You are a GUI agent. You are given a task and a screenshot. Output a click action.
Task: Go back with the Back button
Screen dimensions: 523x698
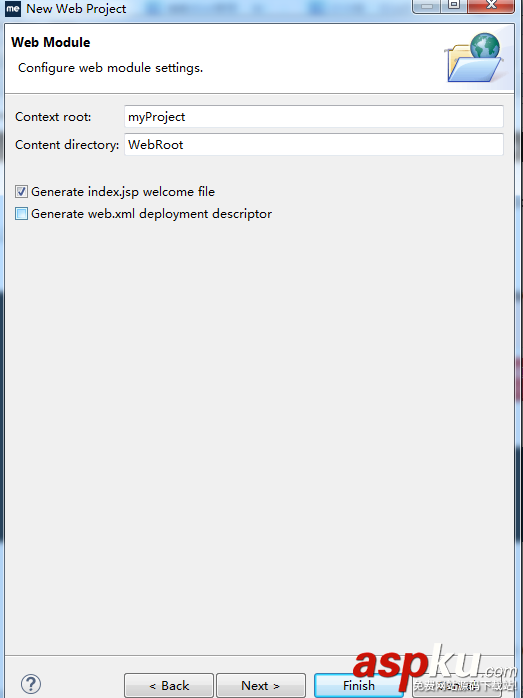coord(169,686)
